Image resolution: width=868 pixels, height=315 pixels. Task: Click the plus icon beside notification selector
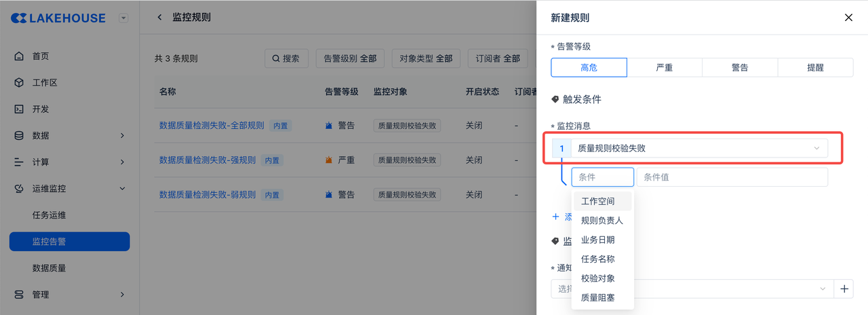(x=844, y=289)
